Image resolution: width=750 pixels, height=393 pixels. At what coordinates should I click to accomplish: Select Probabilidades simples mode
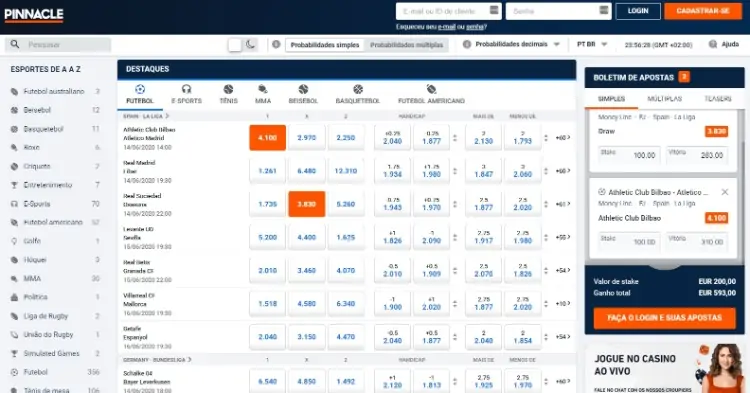(x=325, y=45)
